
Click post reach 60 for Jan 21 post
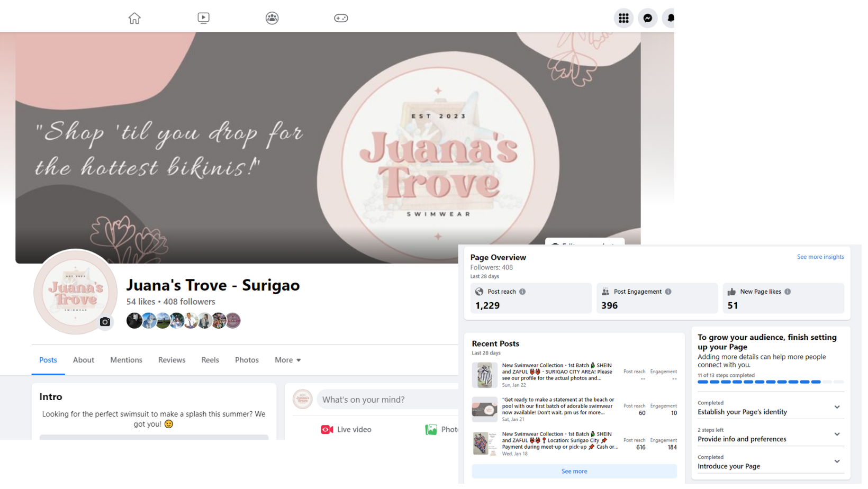click(642, 413)
